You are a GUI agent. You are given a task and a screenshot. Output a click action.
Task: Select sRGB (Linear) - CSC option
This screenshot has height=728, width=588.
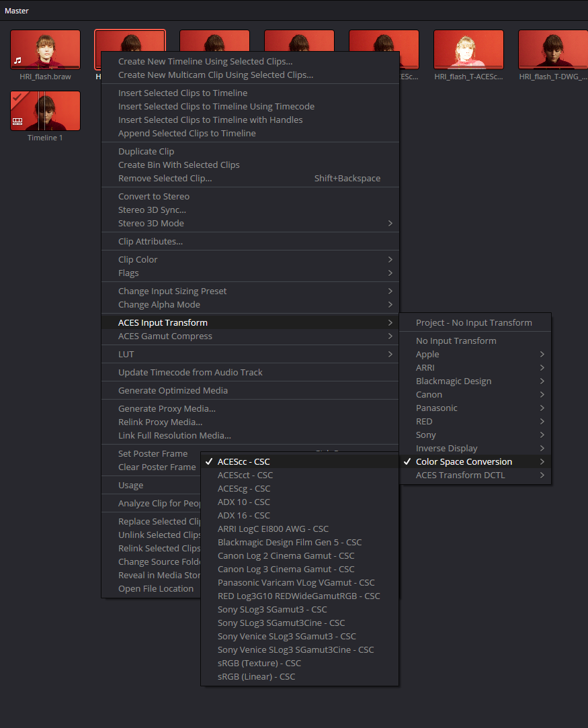tap(256, 676)
